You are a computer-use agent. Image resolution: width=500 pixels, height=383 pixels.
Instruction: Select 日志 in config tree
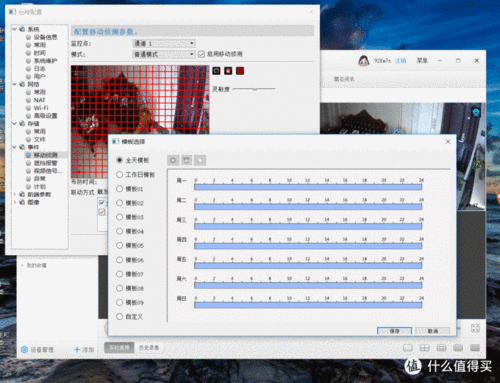(x=39, y=68)
